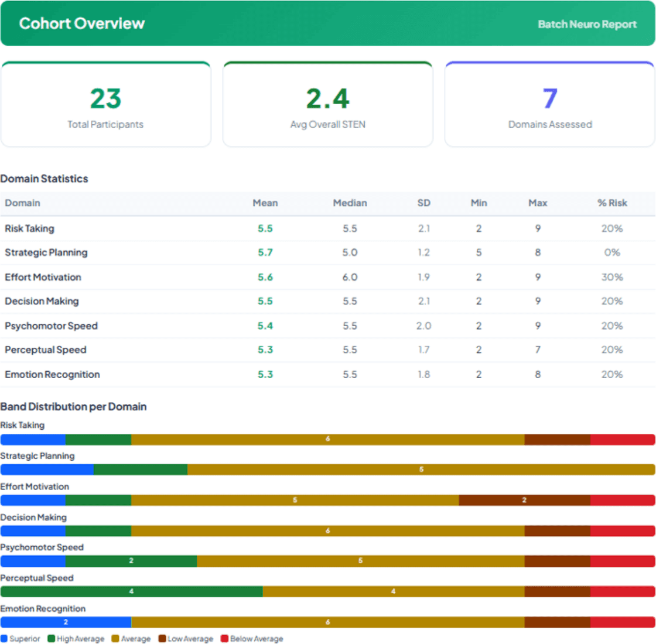
Task: Click the Psychomotor Speed bar's High Average segment labeled 2
Action: (131, 561)
